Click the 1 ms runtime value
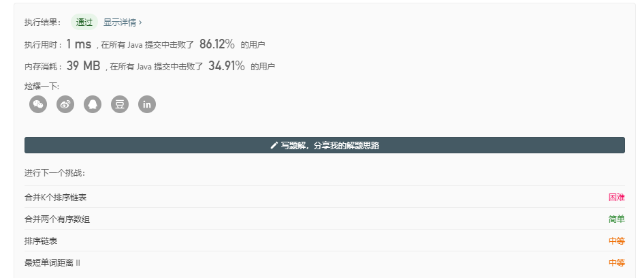Viewport: 644px width, 278px height. [78, 44]
